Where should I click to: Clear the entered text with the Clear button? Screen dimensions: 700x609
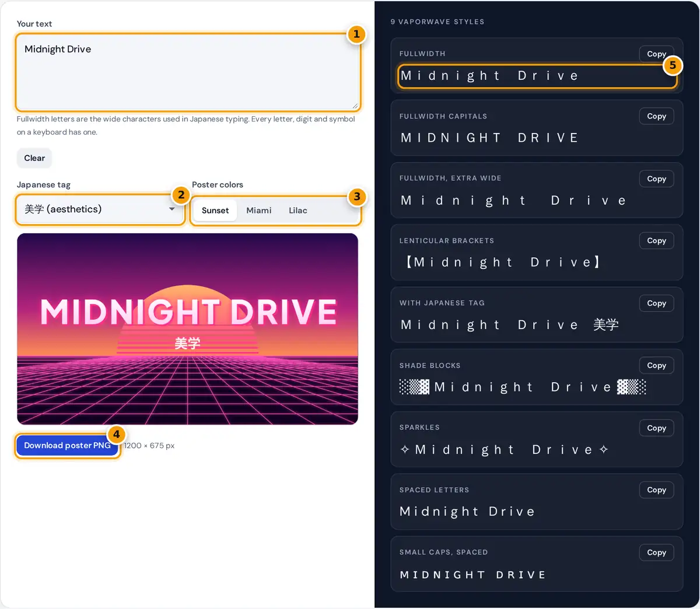coord(34,158)
